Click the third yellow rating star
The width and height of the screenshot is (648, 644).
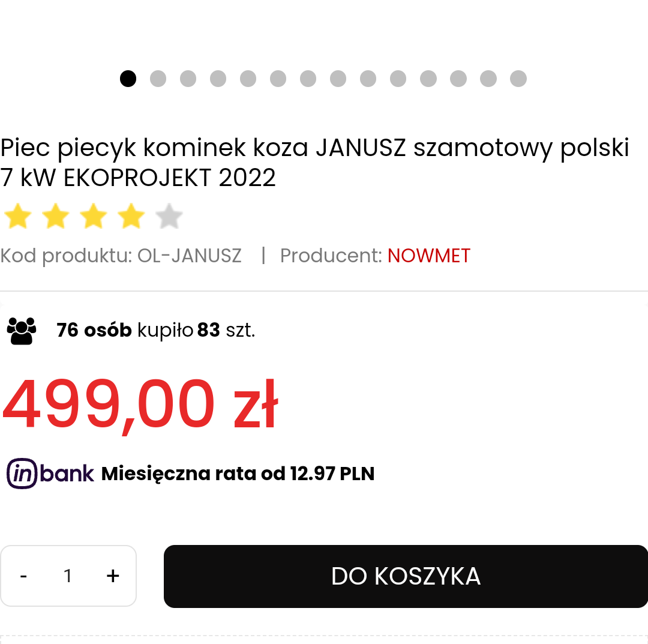94,217
